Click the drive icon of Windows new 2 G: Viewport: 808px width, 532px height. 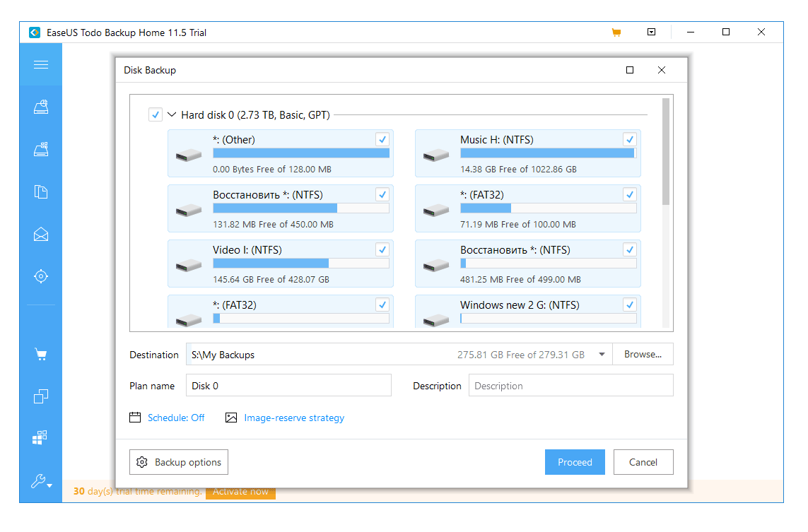[x=436, y=320]
